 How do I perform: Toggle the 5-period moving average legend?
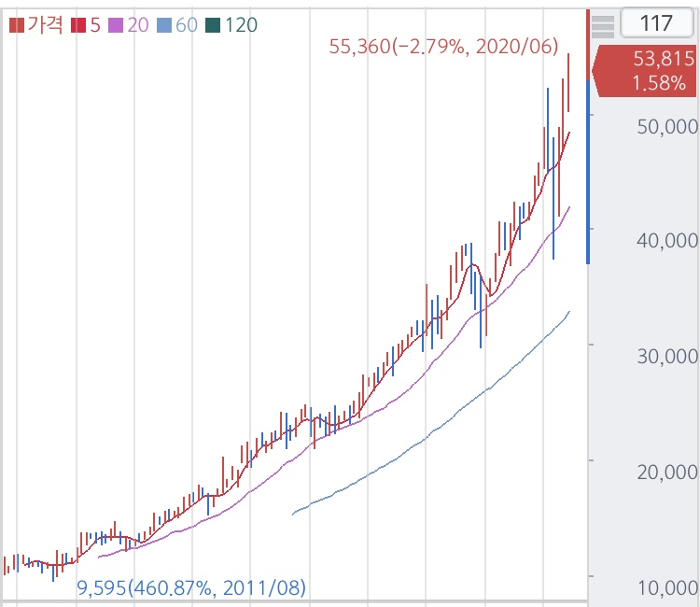coord(86,25)
